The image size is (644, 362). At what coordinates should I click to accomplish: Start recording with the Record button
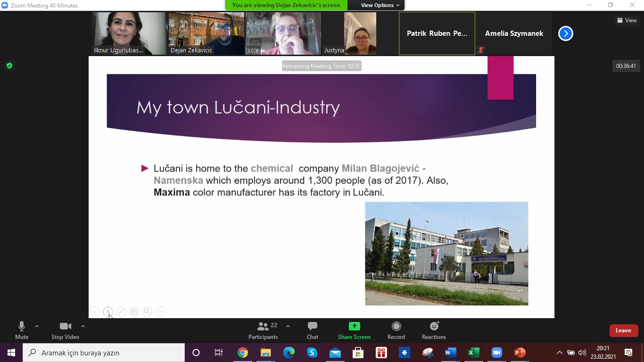[396, 330]
